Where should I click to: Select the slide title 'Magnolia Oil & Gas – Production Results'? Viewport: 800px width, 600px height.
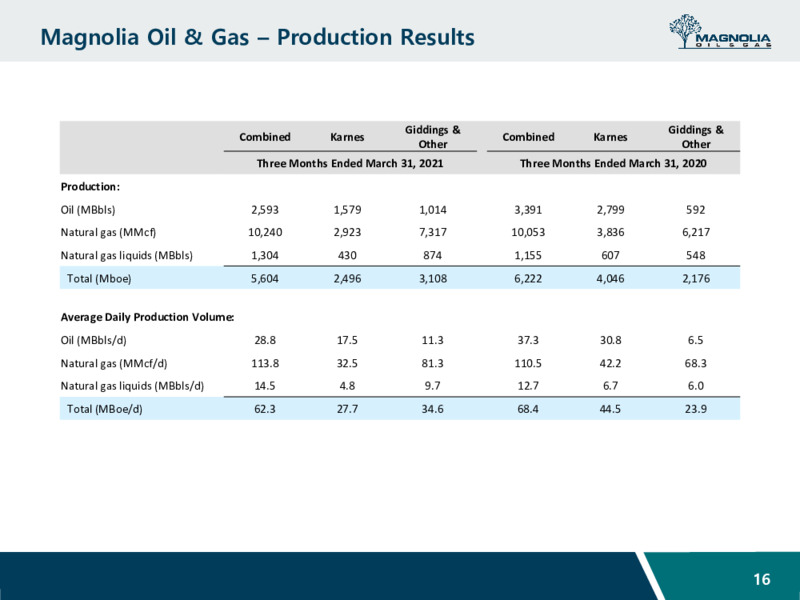click(257, 37)
